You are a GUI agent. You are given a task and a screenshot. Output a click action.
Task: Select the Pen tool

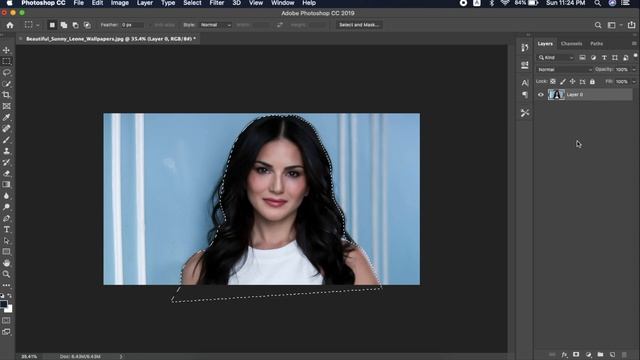[x=7, y=218]
